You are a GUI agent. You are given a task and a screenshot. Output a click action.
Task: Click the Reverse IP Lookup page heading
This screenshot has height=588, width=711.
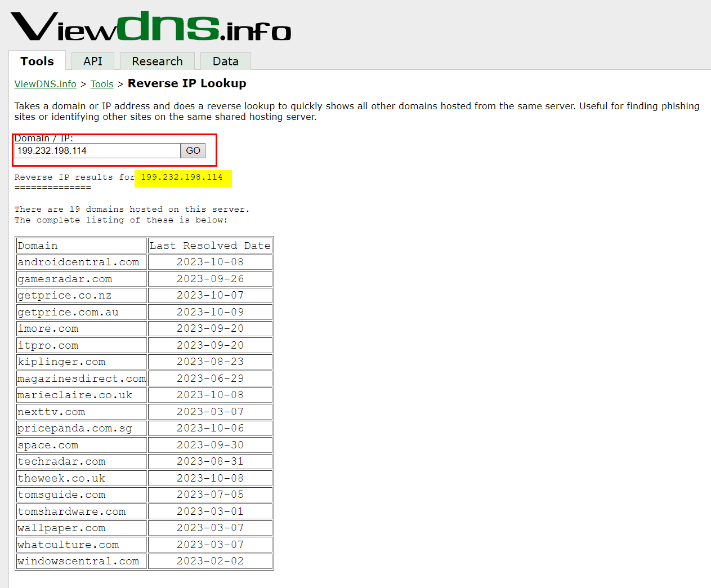(187, 83)
